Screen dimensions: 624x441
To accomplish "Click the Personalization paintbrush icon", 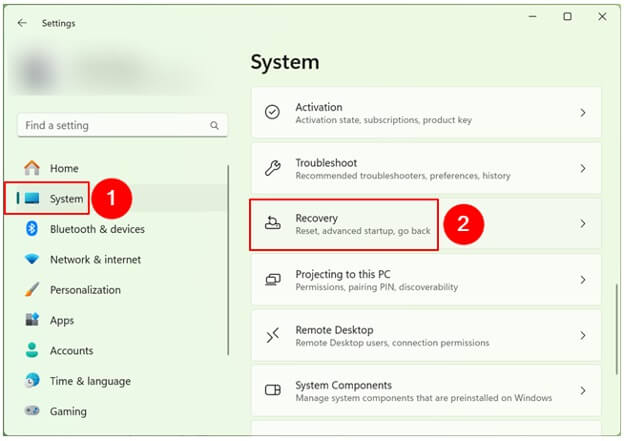I will (x=32, y=289).
